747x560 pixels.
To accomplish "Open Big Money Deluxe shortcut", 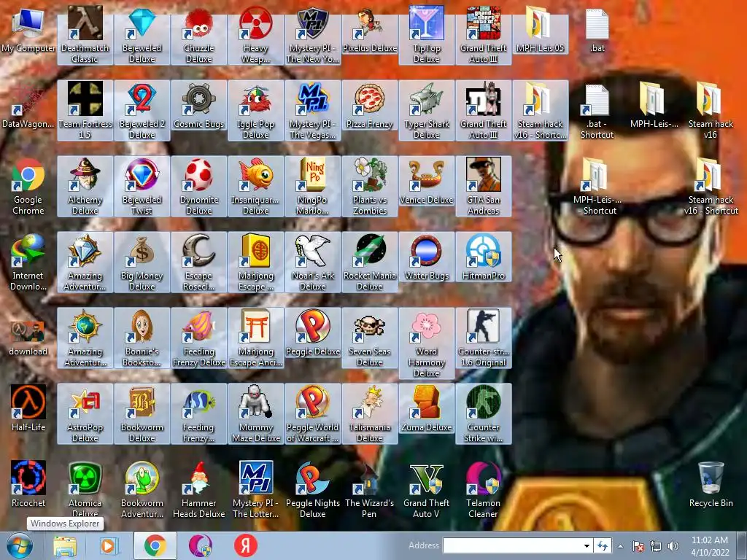I will tap(142, 262).
